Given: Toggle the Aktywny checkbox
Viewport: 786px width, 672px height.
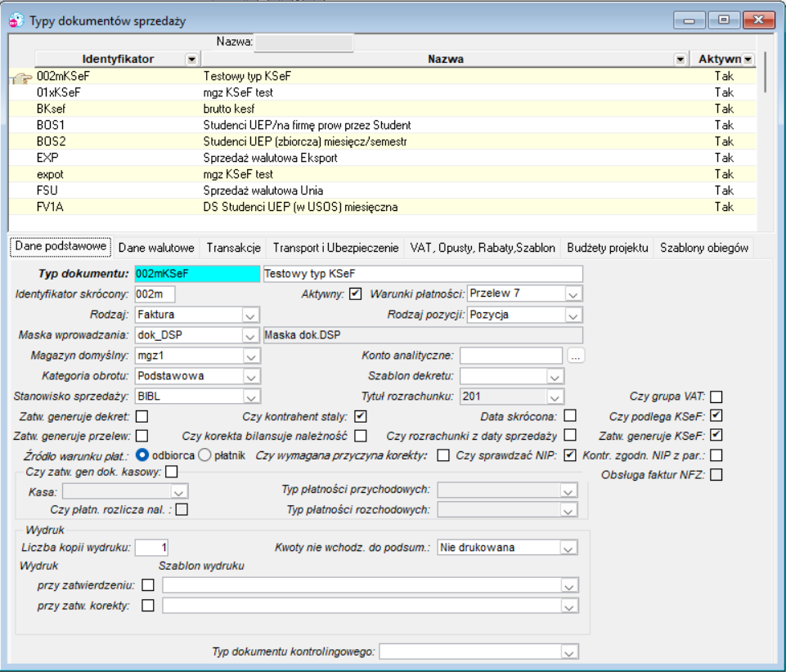Looking at the screenshot, I should [x=356, y=293].
